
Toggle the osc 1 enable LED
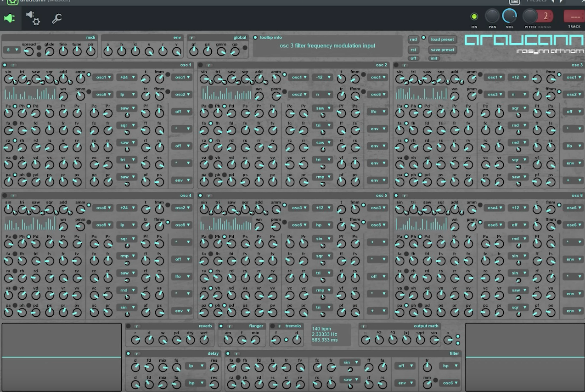pyautogui.click(x=5, y=65)
